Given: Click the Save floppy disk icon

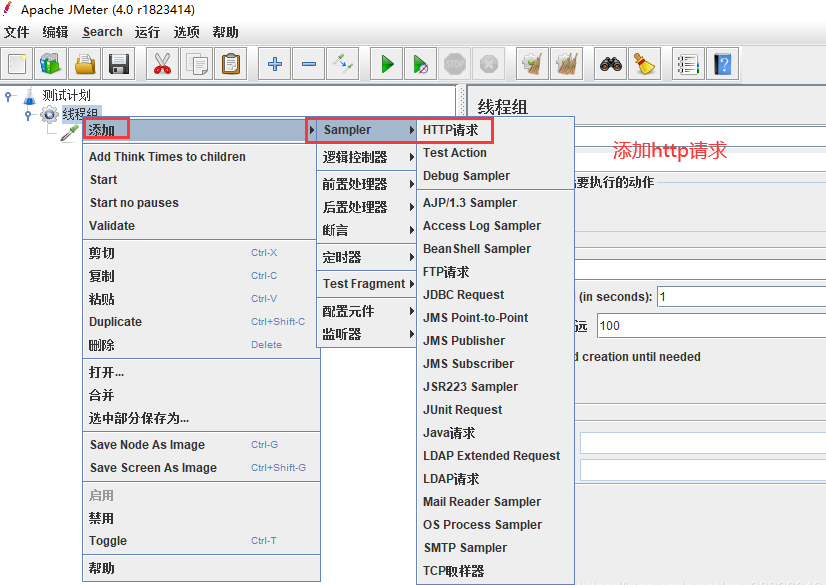Looking at the screenshot, I should [119, 64].
